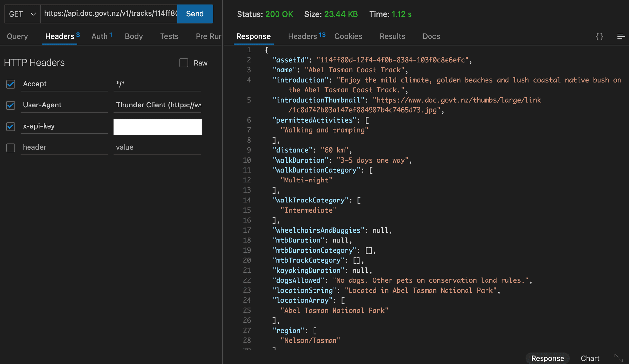Disable the x-api-key header checkbox
This screenshot has width=629, height=364.
tap(11, 126)
